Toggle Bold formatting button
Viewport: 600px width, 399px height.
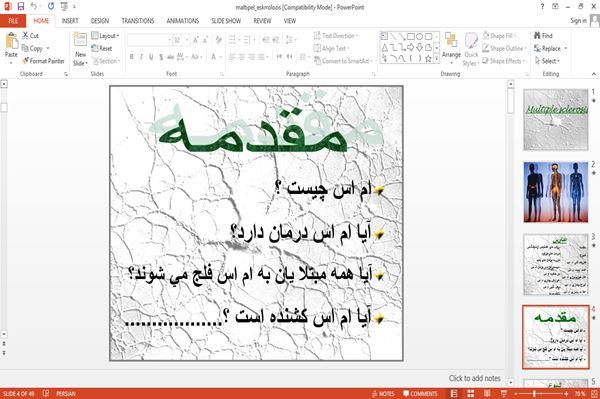(x=132, y=57)
